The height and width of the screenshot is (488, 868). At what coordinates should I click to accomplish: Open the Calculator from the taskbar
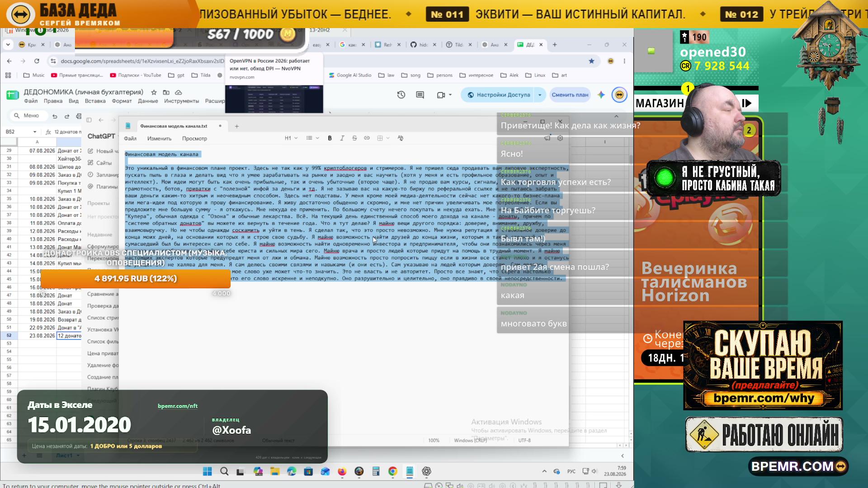click(376, 472)
